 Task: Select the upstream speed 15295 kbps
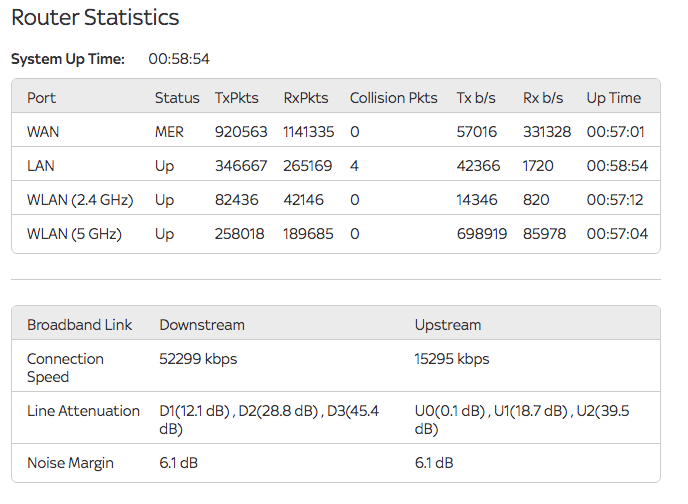coord(452,359)
